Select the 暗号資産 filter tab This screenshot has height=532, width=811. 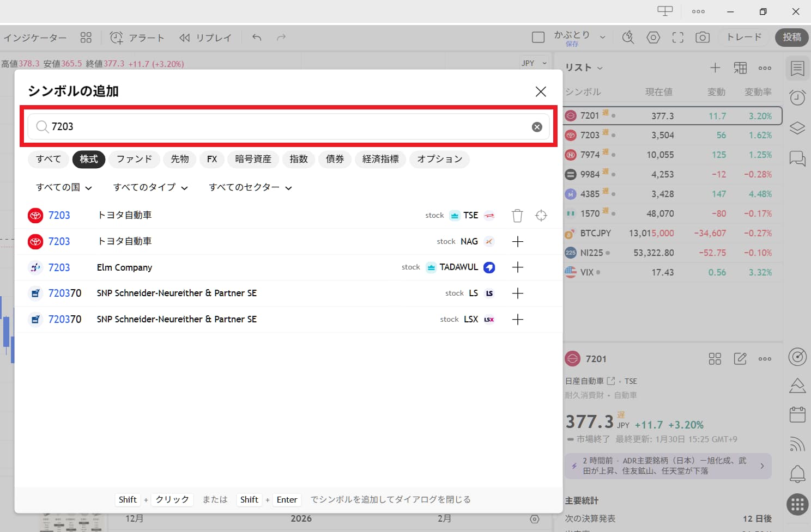(253, 159)
